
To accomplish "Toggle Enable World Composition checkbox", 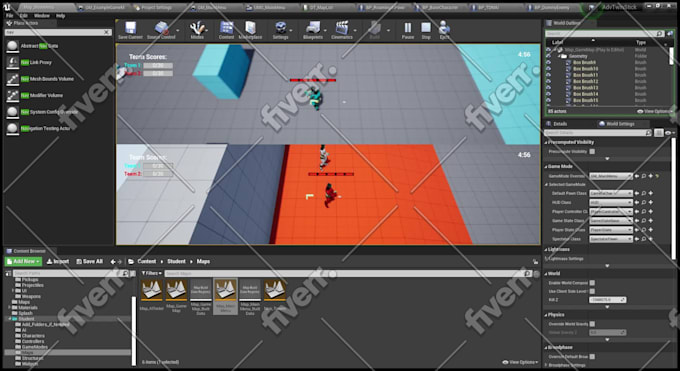I will coord(592,283).
